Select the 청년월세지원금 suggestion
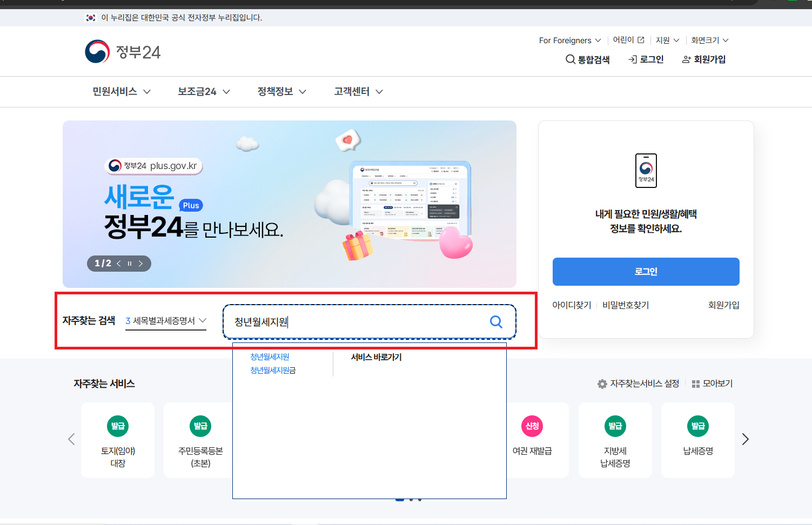Image resolution: width=812 pixels, height=525 pixels. [x=273, y=371]
